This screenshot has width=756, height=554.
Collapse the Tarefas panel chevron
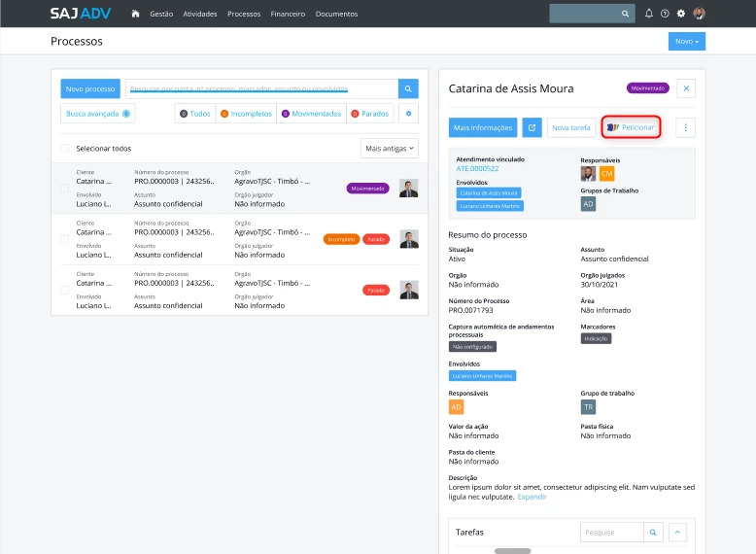678,533
